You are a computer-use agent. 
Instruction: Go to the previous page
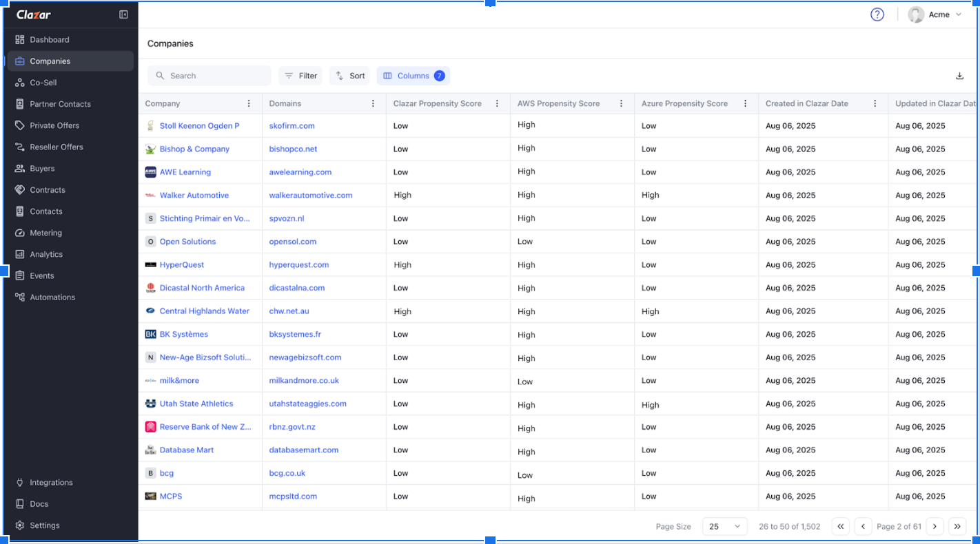pos(864,527)
